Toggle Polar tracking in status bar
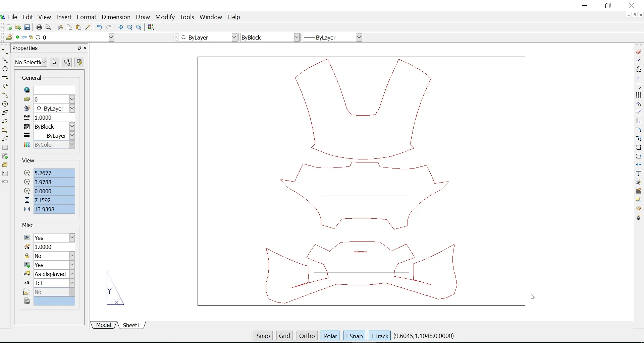This screenshot has height=343, width=644. pos(331,336)
